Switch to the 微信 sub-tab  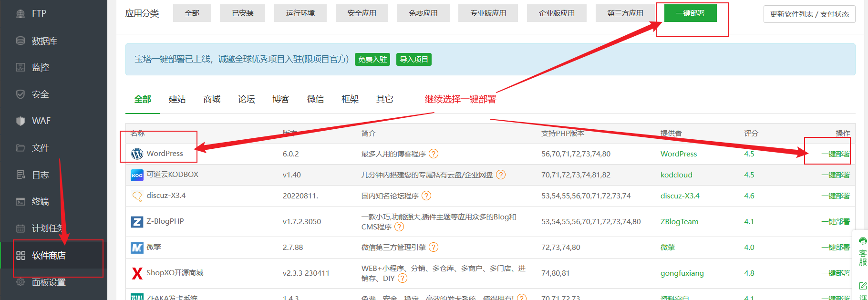[x=315, y=99]
